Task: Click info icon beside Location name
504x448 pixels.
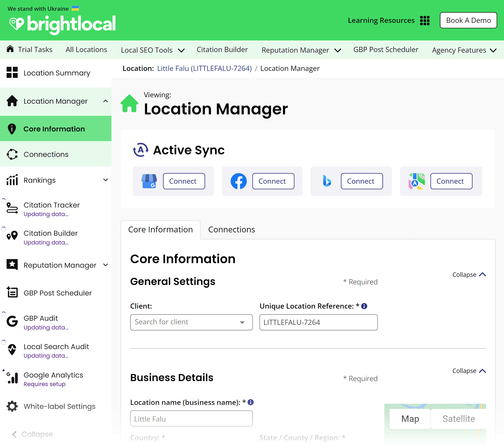Action: click(251, 402)
